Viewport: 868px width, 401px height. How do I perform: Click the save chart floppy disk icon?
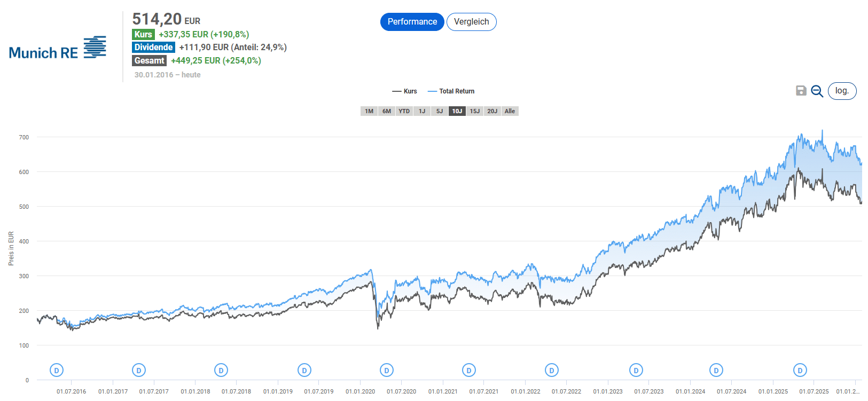click(x=801, y=91)
